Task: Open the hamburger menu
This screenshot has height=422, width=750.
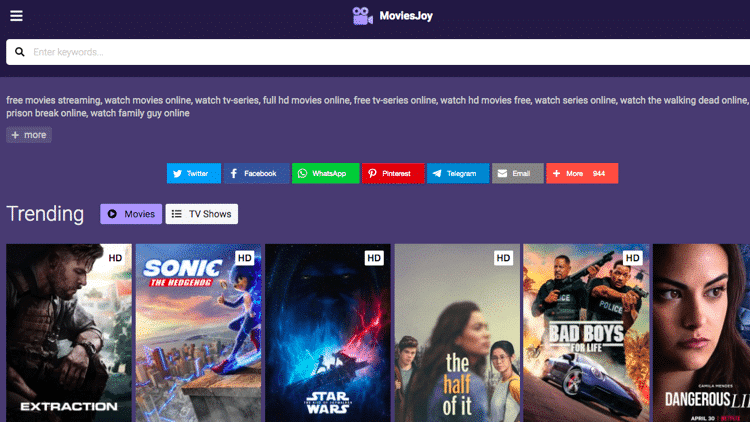Action: (x=17, y=16)
